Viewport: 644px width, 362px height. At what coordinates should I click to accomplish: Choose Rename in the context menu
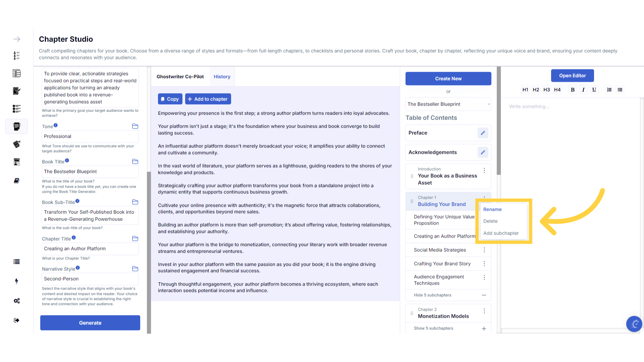(x=492, y=209)
